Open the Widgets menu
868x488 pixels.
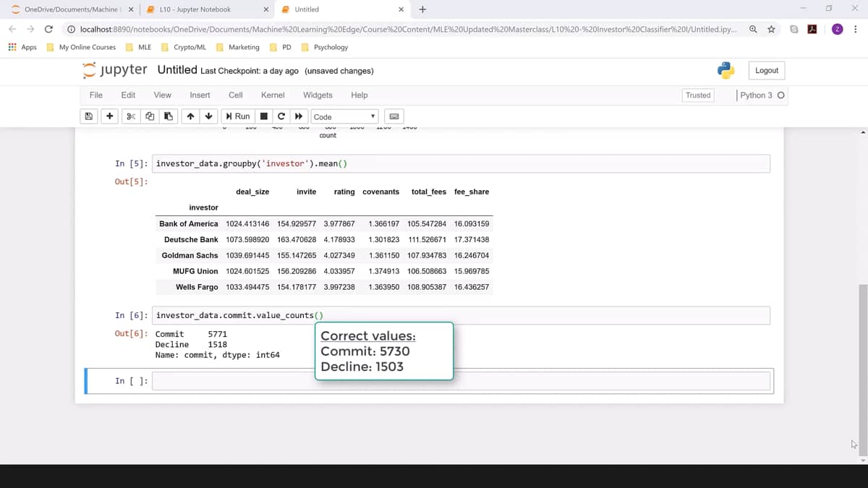pyautogui.click(x=318, y=95)
